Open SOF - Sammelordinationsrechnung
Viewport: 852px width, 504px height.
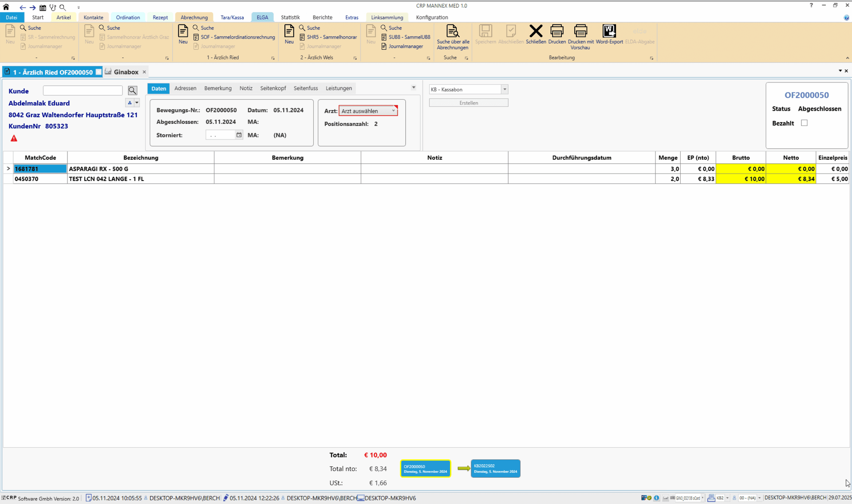point(234,37)
